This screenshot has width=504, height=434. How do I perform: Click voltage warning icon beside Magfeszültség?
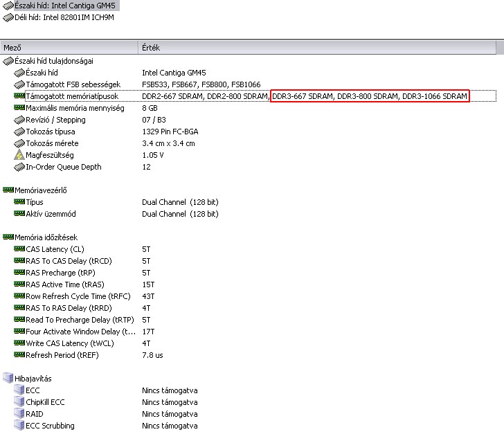19,155
